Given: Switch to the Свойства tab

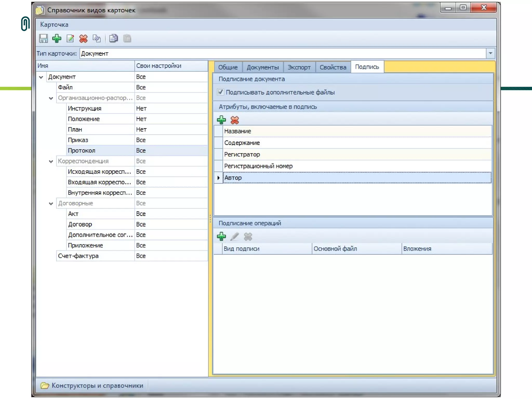Looking at the screenshot, I should pyautogui.click(x=333, y=67).
